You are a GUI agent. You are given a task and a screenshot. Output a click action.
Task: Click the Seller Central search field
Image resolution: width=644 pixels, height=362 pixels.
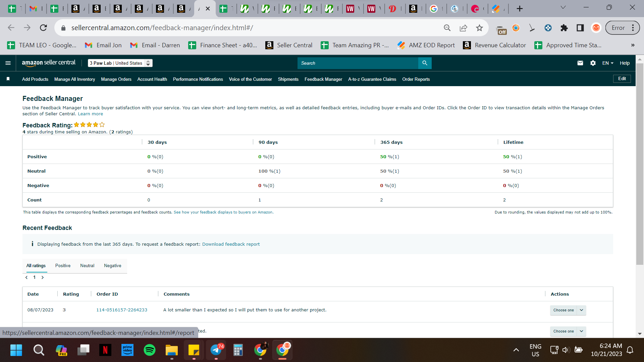point(358,63)
